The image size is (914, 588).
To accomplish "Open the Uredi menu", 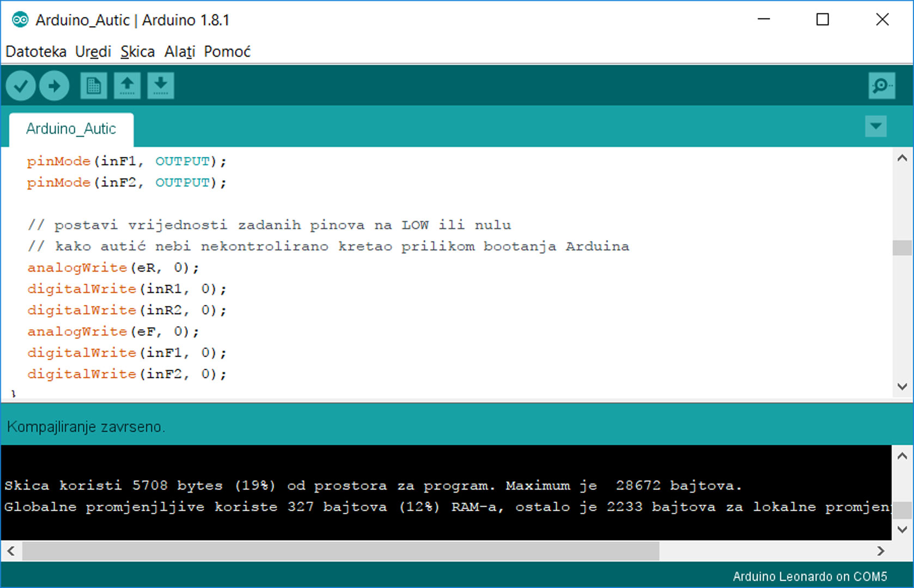I will tap(93, 52).
